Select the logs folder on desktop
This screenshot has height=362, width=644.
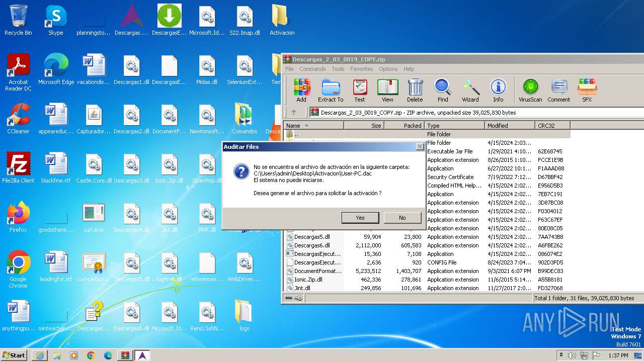click(245, 316)
